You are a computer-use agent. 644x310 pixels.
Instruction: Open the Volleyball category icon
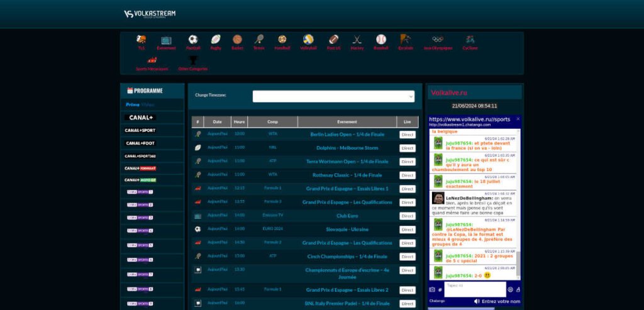pyautogui.click(x=308, y=39)
